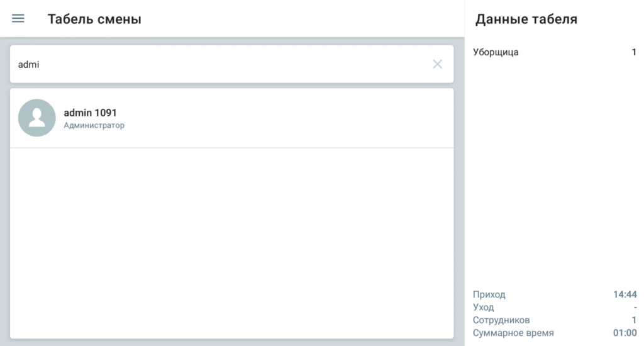Click the Сотрудников count value
The height and width of the screenshot is (346, 644).
tap(634, 320)
